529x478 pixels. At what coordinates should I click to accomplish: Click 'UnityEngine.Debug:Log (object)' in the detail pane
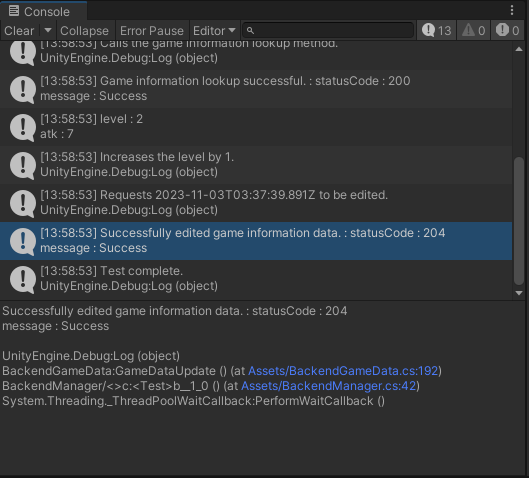[91, 356]
